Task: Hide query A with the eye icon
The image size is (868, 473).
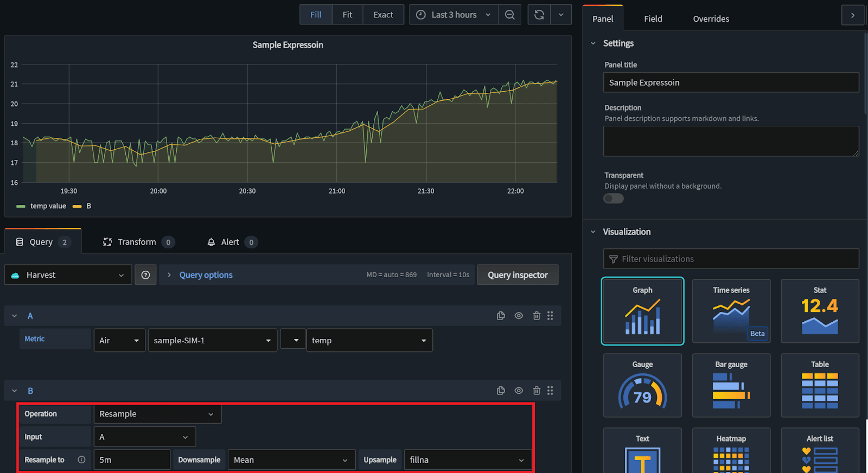Action: click(x=519, y=316)
